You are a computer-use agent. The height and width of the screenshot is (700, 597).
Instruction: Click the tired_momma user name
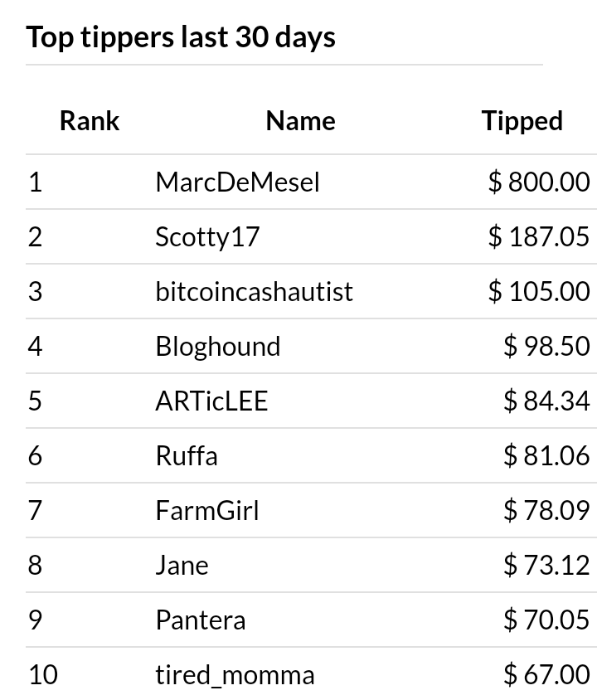point(235,675)
